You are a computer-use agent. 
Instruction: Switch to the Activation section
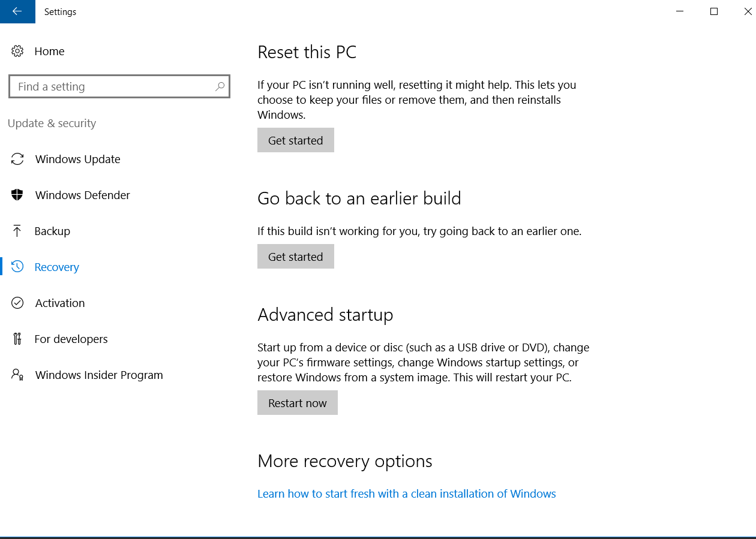[x=60, y=303]
